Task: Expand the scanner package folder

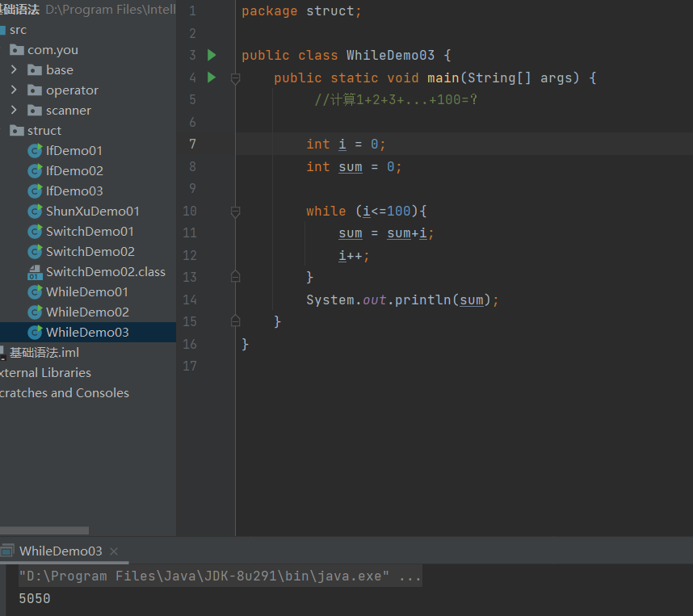Action: (14, 110)
